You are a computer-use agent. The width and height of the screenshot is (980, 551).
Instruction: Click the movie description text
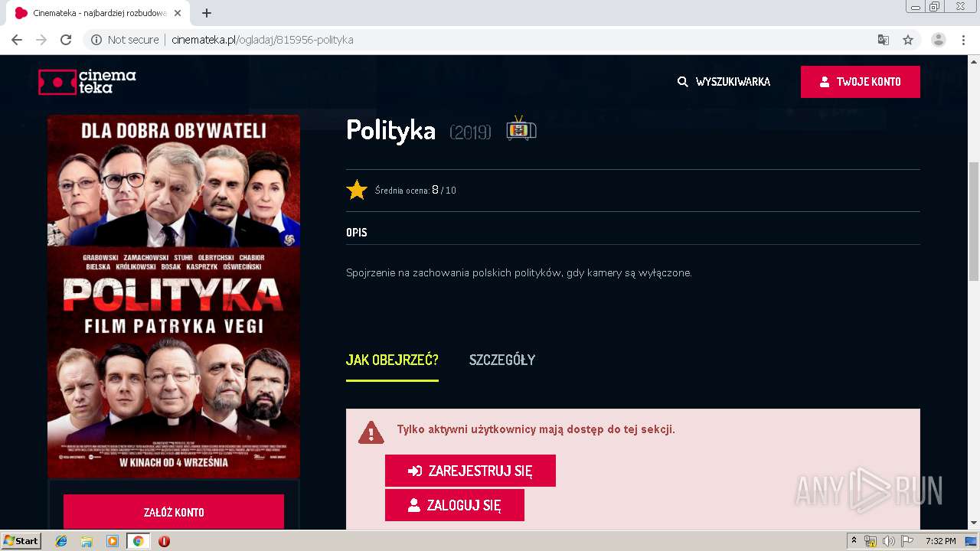[518, 272]
